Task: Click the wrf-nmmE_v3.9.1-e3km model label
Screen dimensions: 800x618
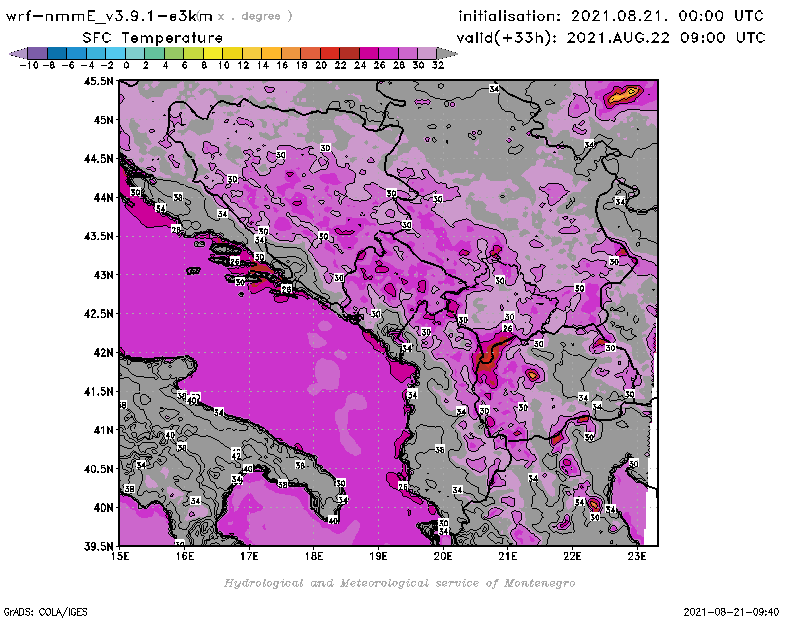Action: 110,16
